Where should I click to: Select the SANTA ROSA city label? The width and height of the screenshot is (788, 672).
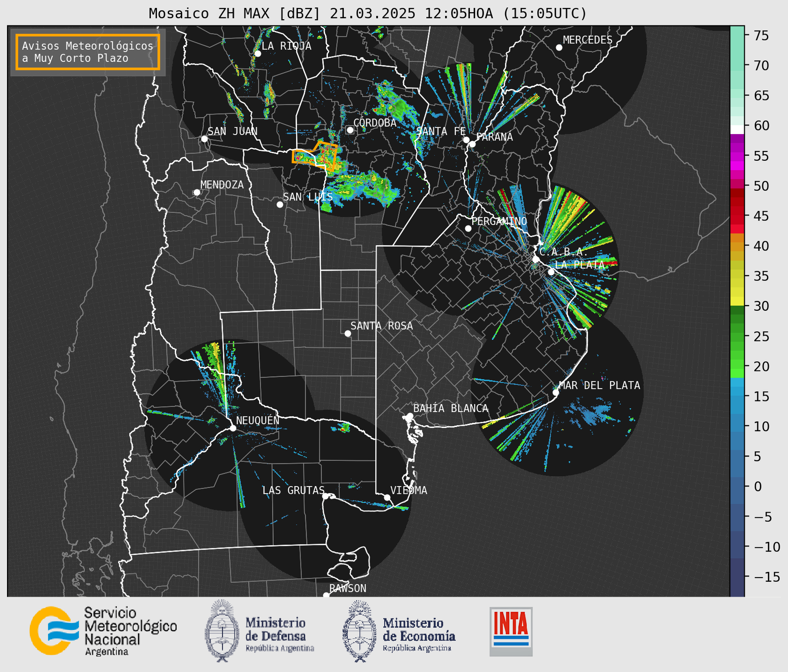pyautogui.click(x=382, y=326)
